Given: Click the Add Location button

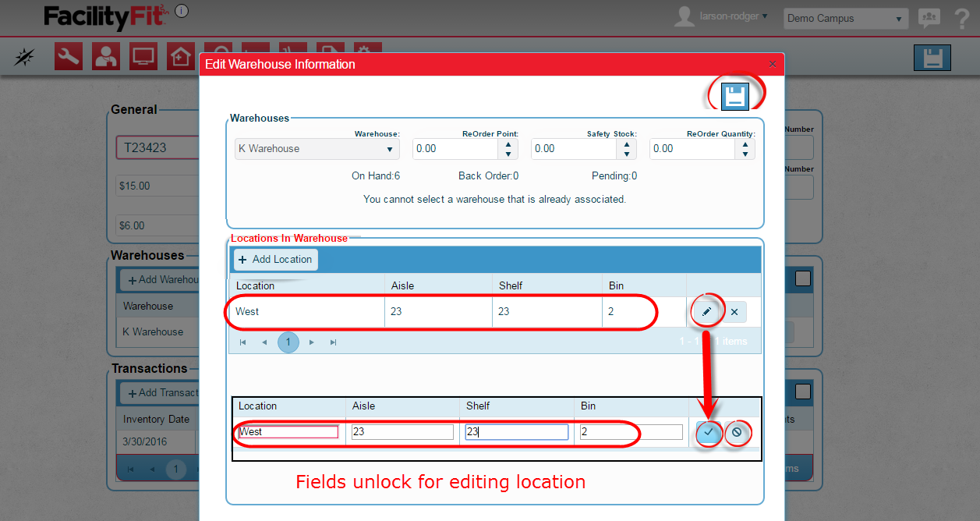Looking at the screenshot, I should point(274,260).
